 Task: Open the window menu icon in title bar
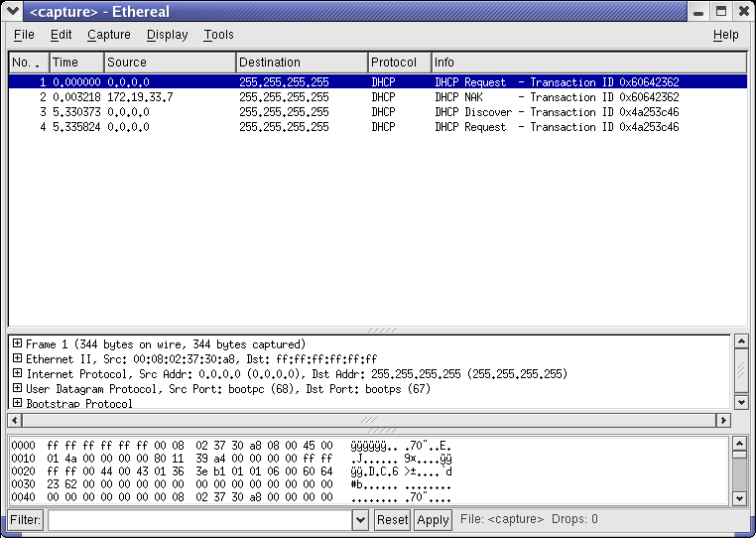(x=12, y=11)
